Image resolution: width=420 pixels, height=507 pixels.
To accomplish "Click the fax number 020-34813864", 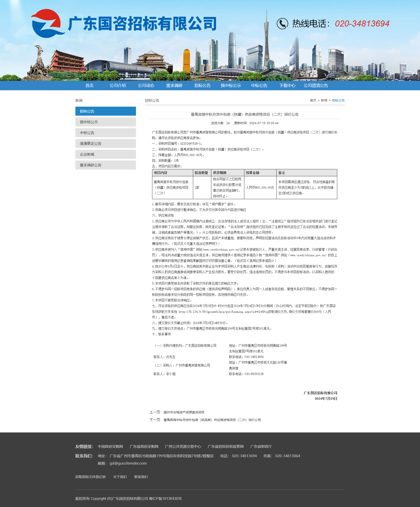I will [x=288, y=456].
